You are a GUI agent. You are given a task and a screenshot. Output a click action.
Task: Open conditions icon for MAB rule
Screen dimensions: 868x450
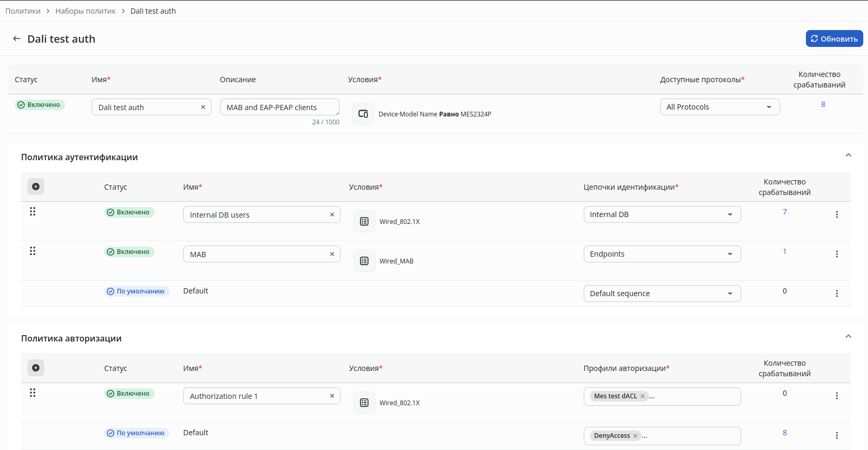(x=364, y=261)
